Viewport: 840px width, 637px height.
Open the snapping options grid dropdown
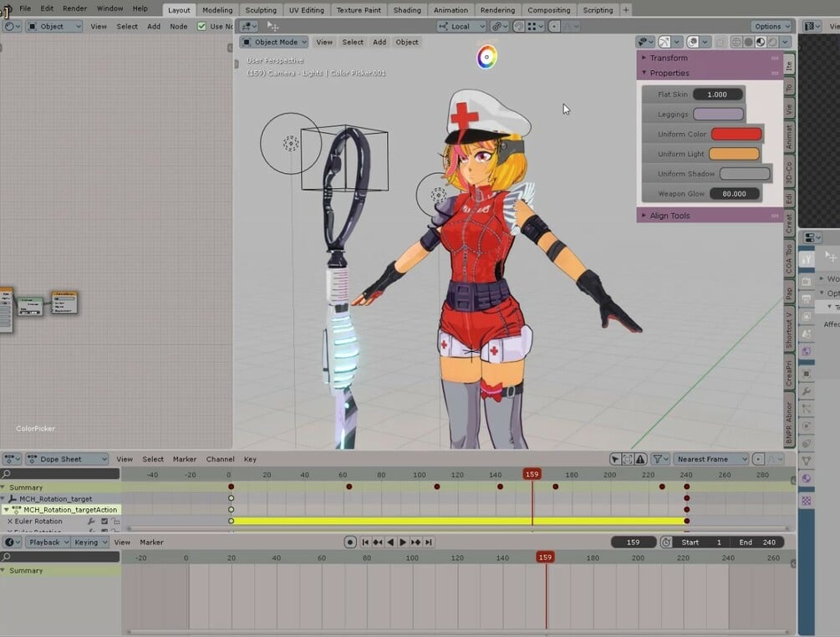[535, 26]
